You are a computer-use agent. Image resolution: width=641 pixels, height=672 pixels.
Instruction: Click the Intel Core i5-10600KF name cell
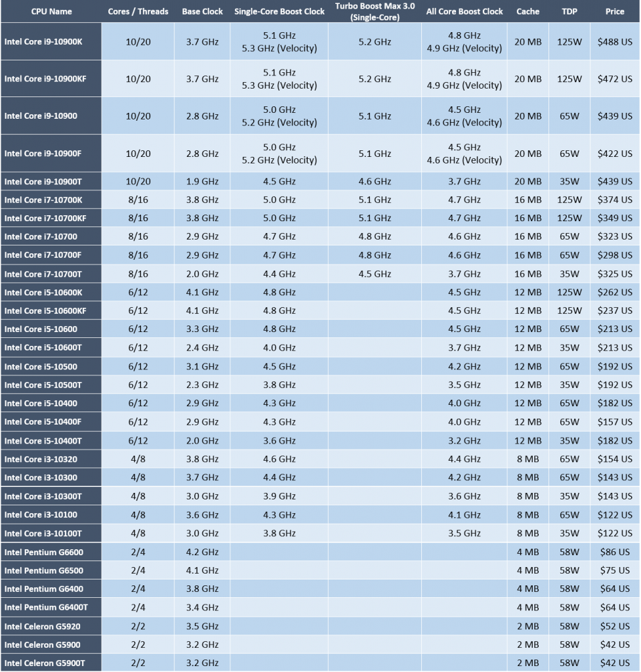(x=51, y=310)
